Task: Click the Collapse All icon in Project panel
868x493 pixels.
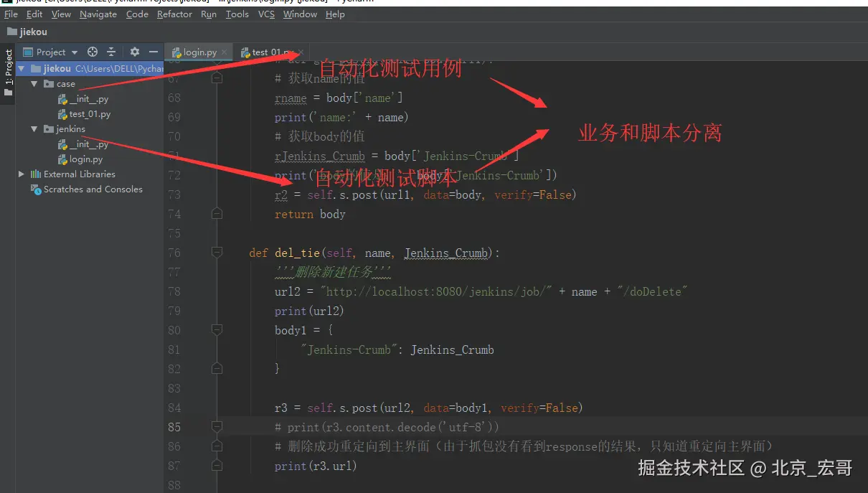Action: coord(111,52)
